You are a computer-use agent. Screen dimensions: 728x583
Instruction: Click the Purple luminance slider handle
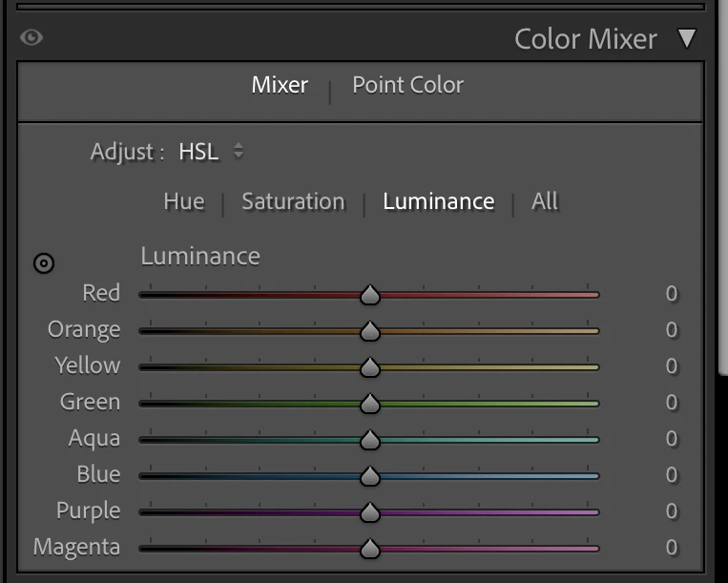pyautogui.click(x=370, y=513)
